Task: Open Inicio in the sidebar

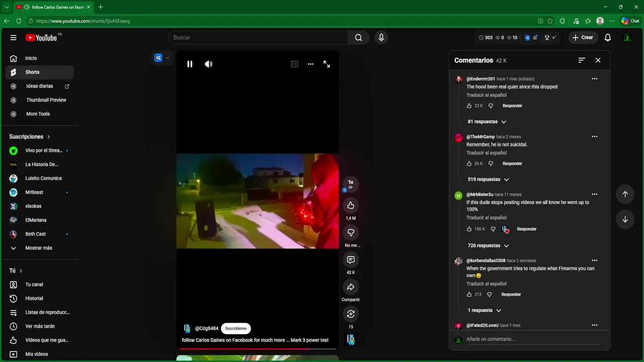Action: pos(40,58)
